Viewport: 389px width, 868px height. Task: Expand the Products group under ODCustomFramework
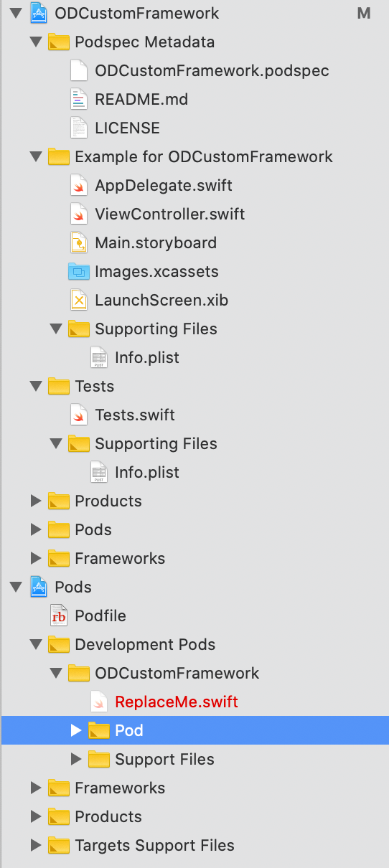36,501
